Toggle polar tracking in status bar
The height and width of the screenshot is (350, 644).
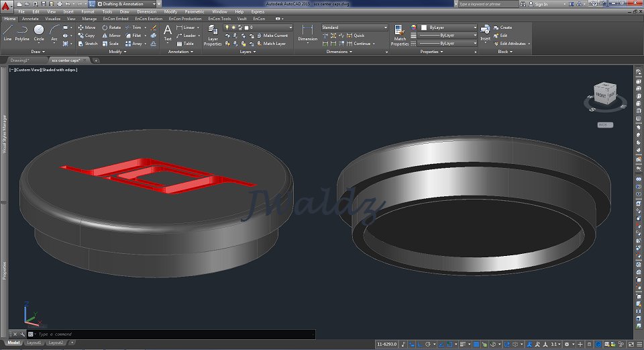coord(429,344)
